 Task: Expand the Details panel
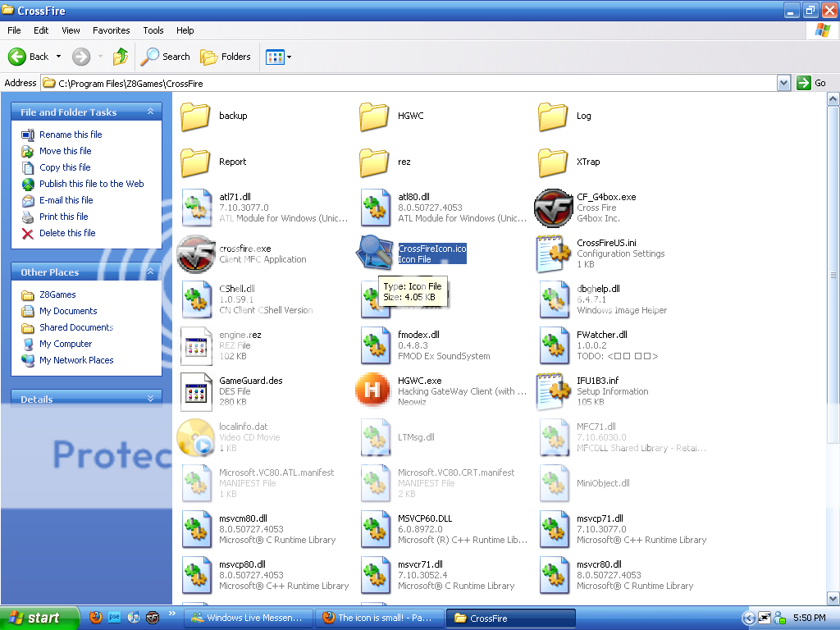click(150, 399)
